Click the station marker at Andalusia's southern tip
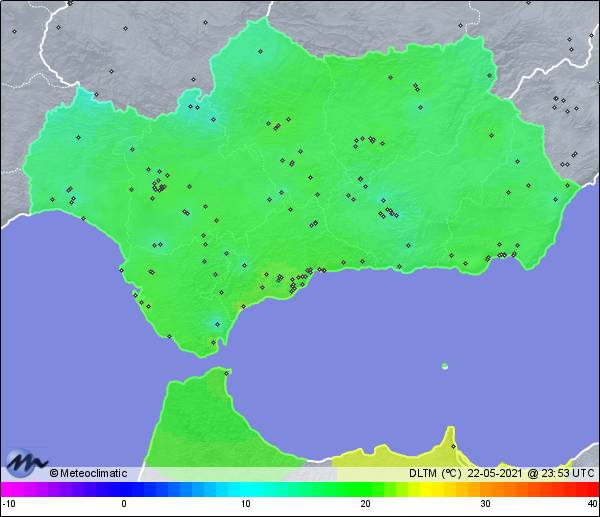Screen dimensions: 600x517 click(213, 343)
